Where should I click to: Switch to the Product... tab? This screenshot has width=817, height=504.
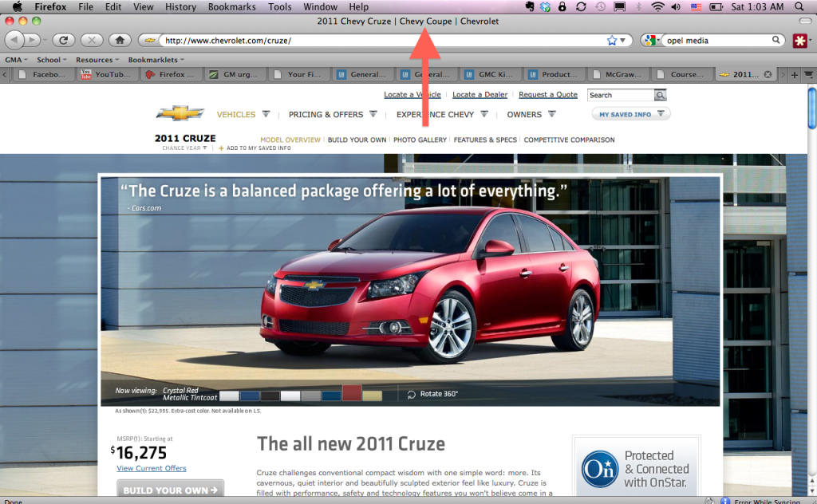(x=555, y=74)
